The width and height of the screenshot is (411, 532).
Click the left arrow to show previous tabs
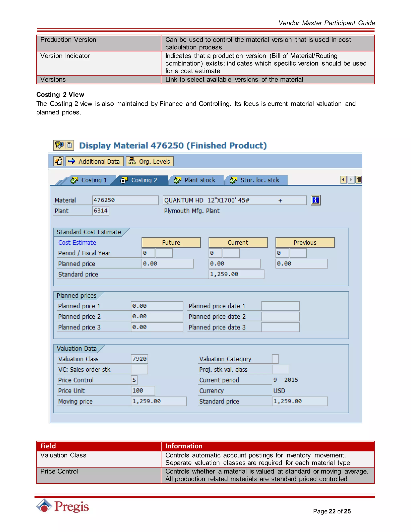pyautogui.click(x=343, y=180)
